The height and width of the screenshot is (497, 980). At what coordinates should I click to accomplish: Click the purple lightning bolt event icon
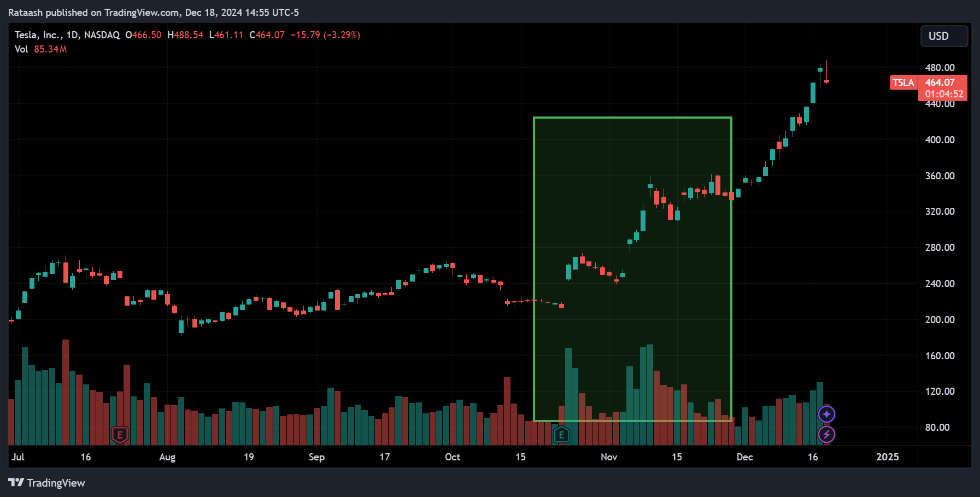coord(826,435)
